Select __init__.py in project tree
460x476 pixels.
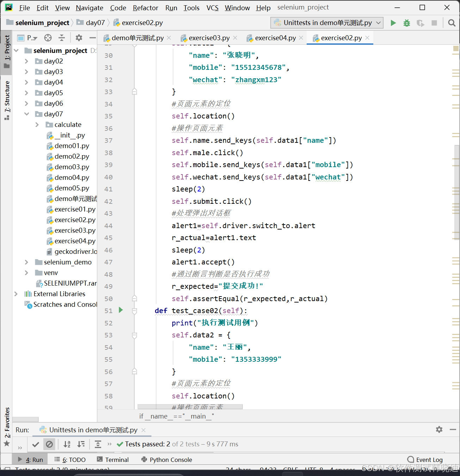pos(66,135)
